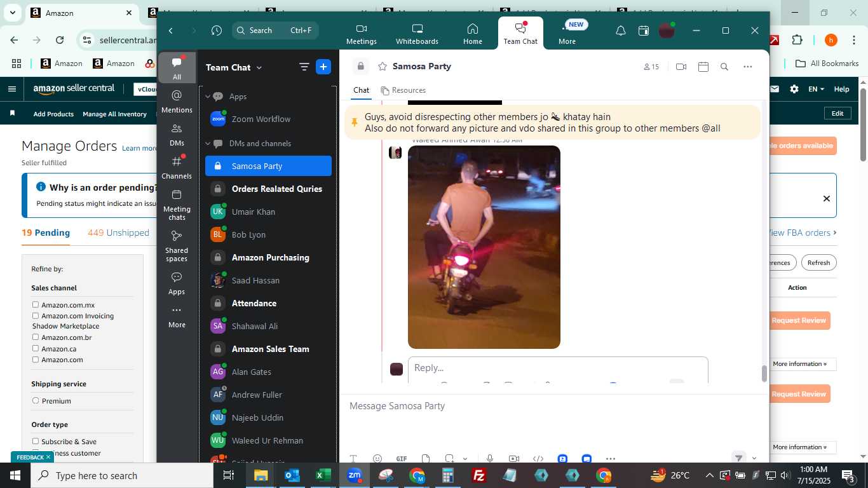Viewport: 868px width, 488px height.
Task: Open channel more options ellipsis
Action: coord(748,67)
